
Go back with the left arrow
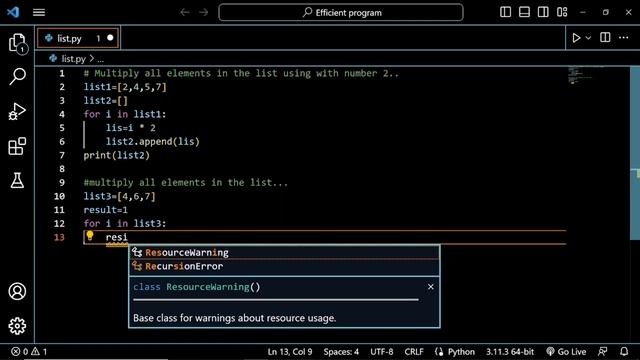(184, 12)
